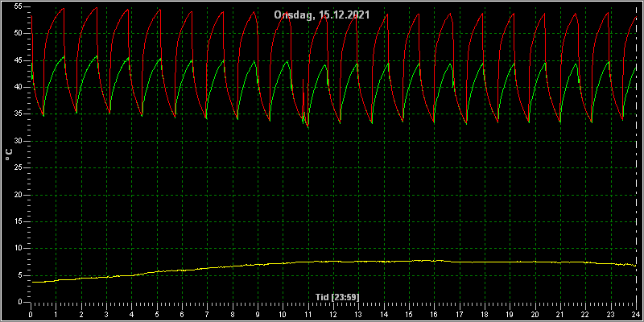The image size is (644, 322).
Task: Select hour 24 on the time axis
Action: 636,314
